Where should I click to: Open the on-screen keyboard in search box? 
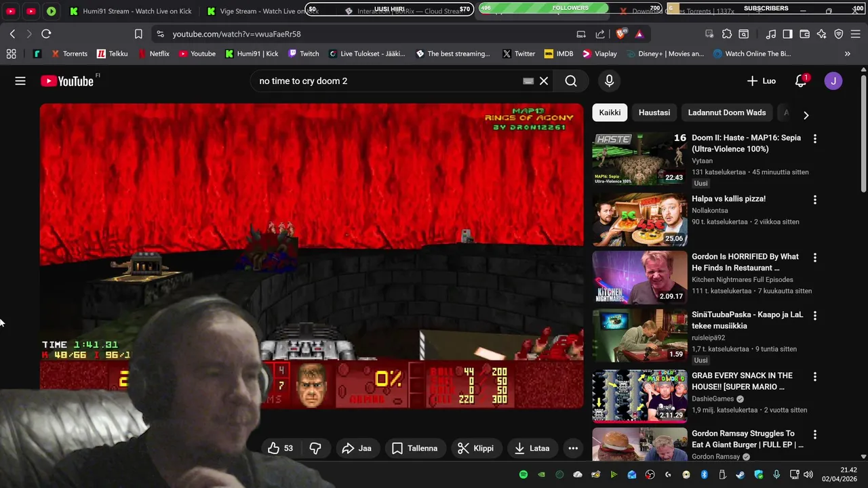click(x=528, y=81)
